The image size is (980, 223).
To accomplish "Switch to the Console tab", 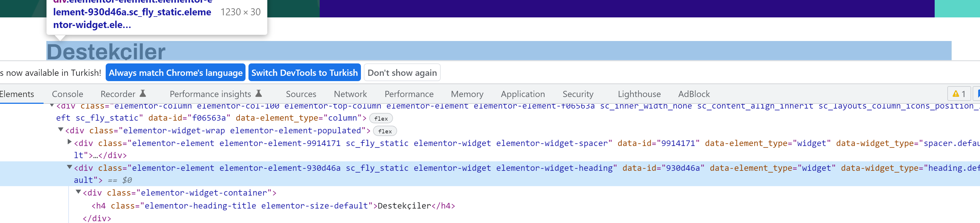I will click(x=67, y=94).
